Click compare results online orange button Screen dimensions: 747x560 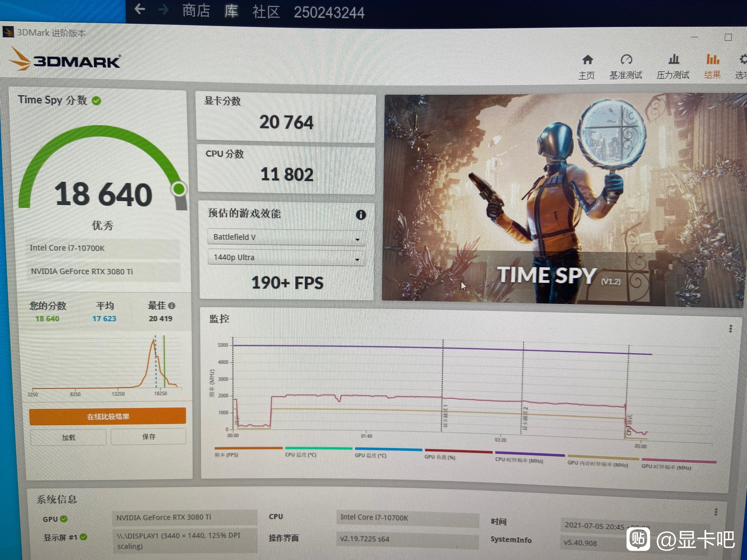pos(108,416)
